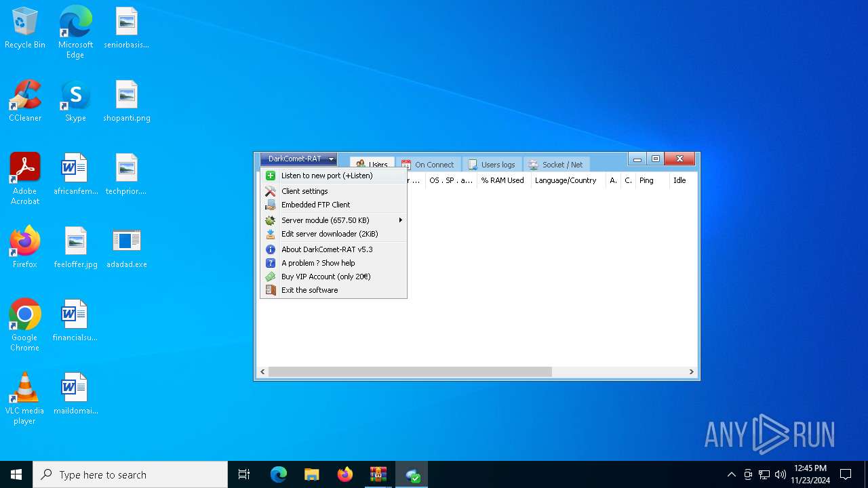Screen dimensions: 868x488
Task: Open File Explorer from the taskbar
Action: [312, 474]
